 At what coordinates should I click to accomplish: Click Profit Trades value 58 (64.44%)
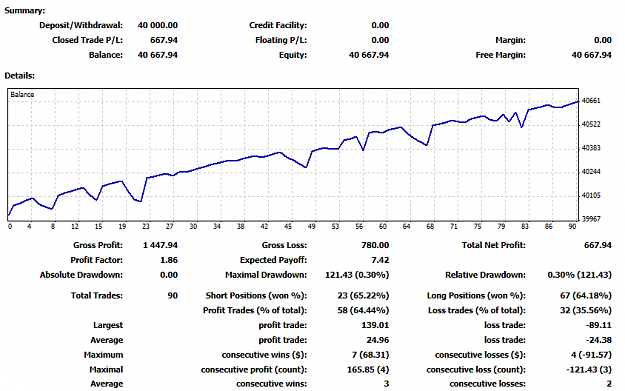pos(363,310)
